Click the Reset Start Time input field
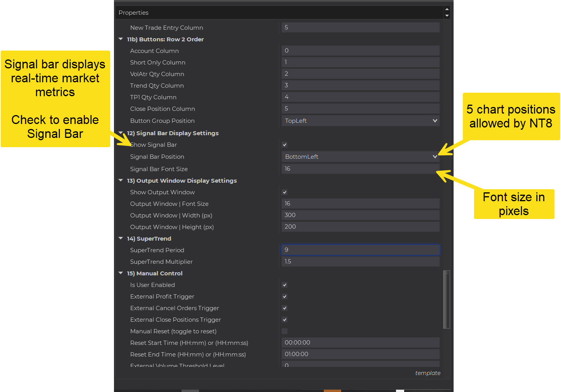The width and height of the screenshot is (561, 392). [360, 343]
